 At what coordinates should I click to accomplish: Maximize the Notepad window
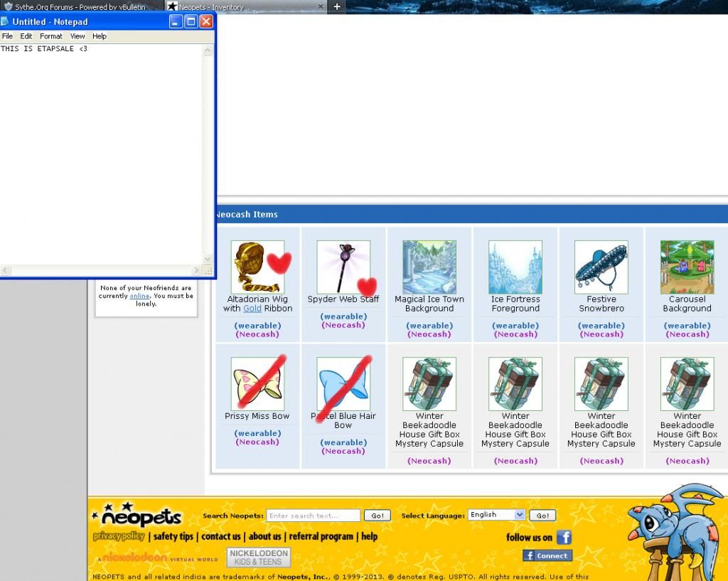click(x=191, y=21)
